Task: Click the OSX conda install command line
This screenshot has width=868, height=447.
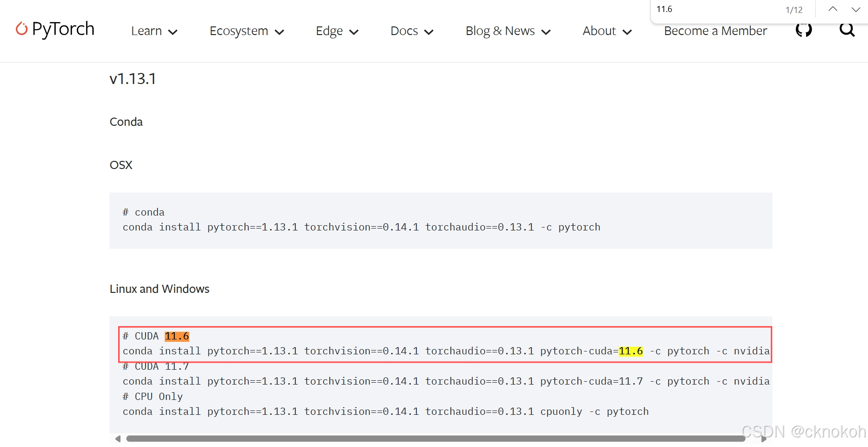Action: click(x=361, y=227)
